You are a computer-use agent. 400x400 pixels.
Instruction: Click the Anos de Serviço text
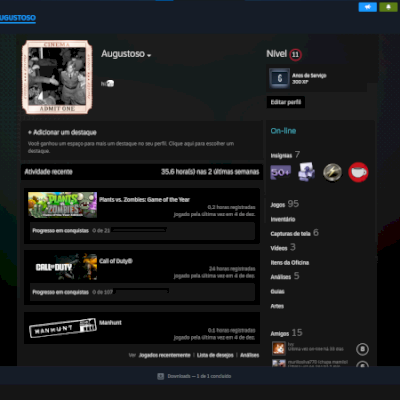tap(309, 76)
